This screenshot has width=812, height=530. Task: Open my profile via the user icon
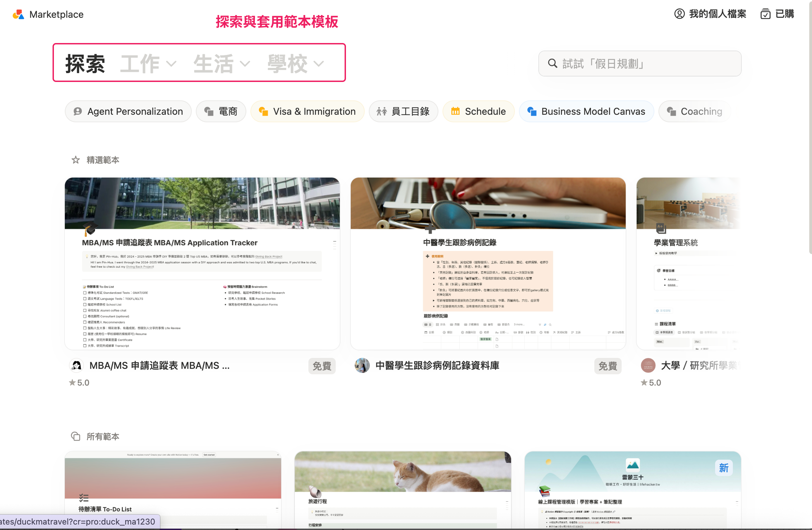pyautogui.click(x=679, y=14)
